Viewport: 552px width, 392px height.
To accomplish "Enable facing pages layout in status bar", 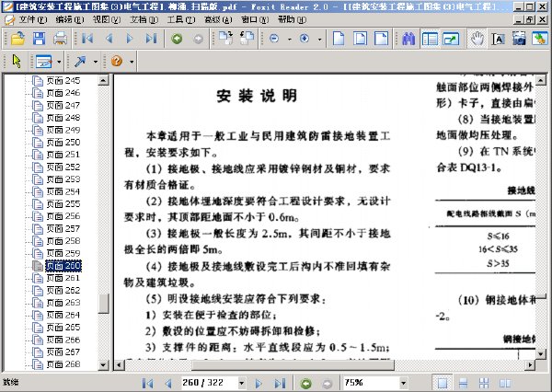I will (484, 383).
